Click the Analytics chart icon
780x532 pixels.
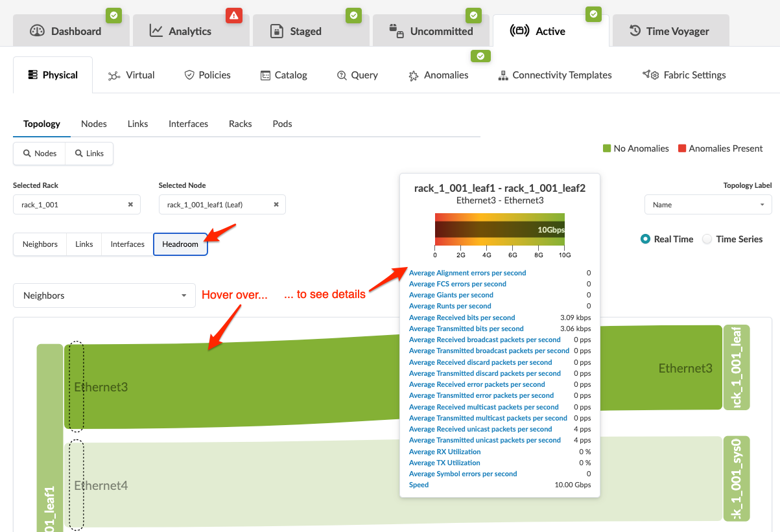click(156, 30)
